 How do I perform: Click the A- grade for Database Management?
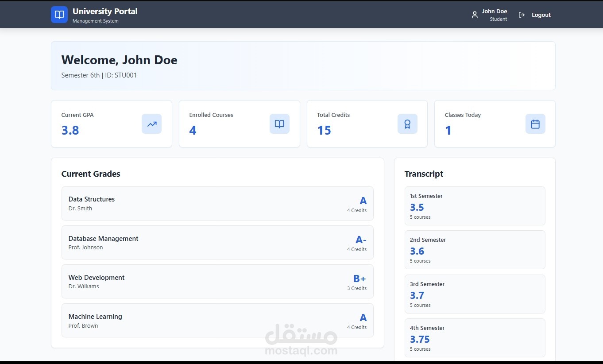(361, 240)
